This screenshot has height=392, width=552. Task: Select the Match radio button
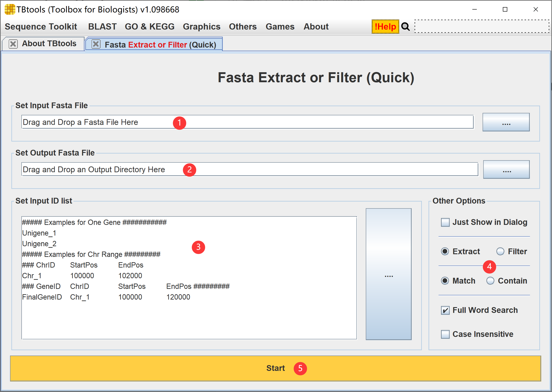445,281
